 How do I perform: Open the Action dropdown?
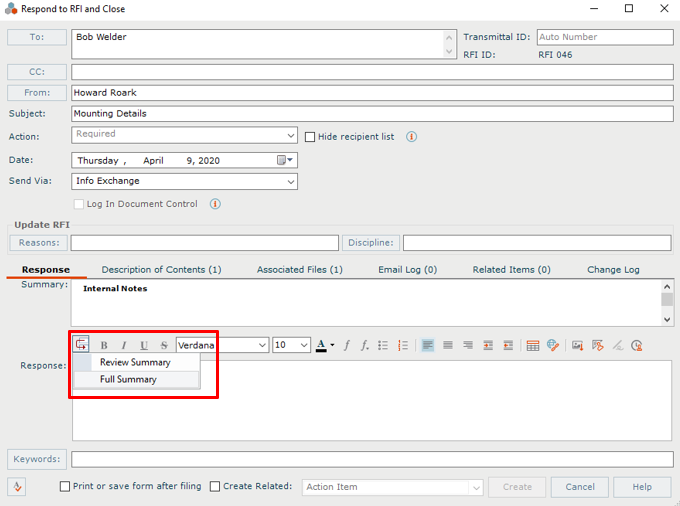pos(291,136)
